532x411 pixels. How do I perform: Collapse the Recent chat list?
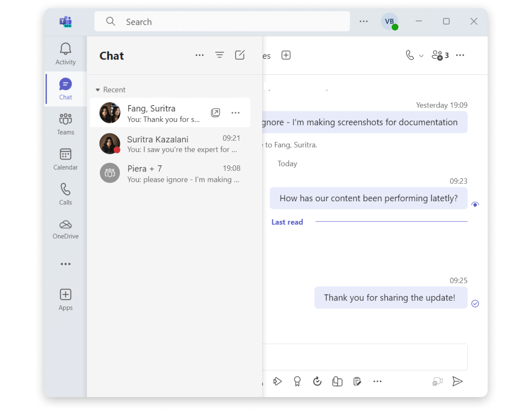(x=98, y=90)
